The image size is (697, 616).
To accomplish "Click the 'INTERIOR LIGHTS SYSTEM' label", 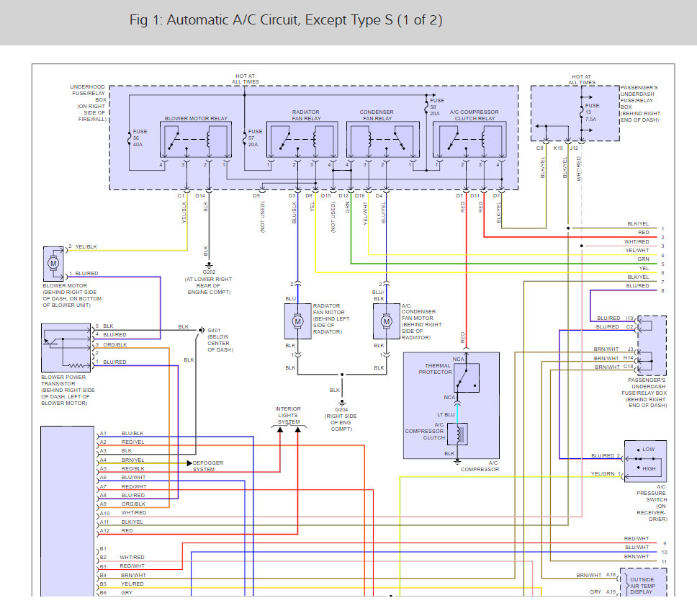I will [x=288, y=415].
